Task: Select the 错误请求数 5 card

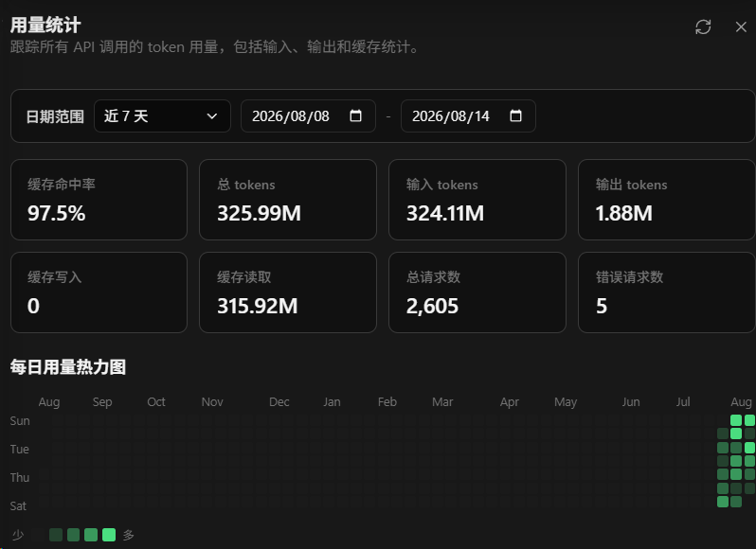Action: 667,292
